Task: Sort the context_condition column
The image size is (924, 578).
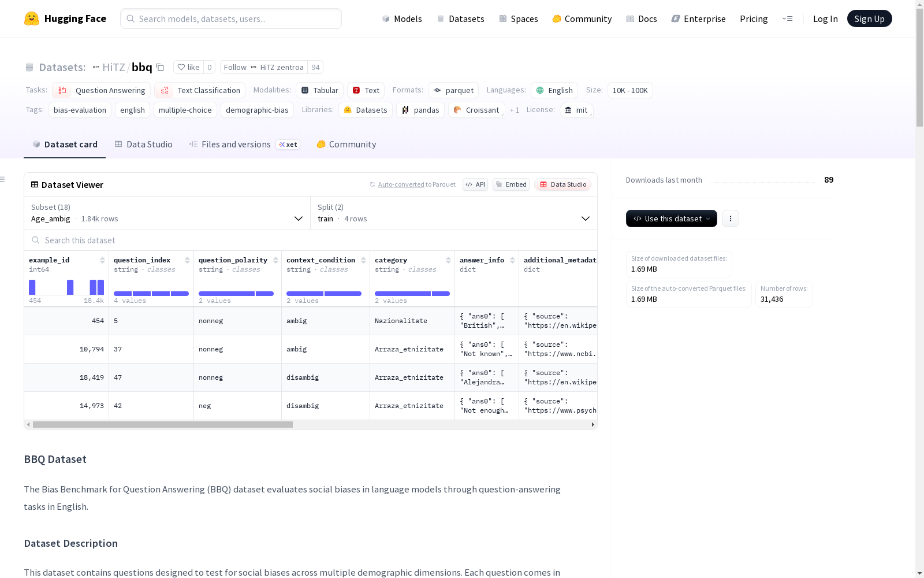Action: tap(363, 260)
